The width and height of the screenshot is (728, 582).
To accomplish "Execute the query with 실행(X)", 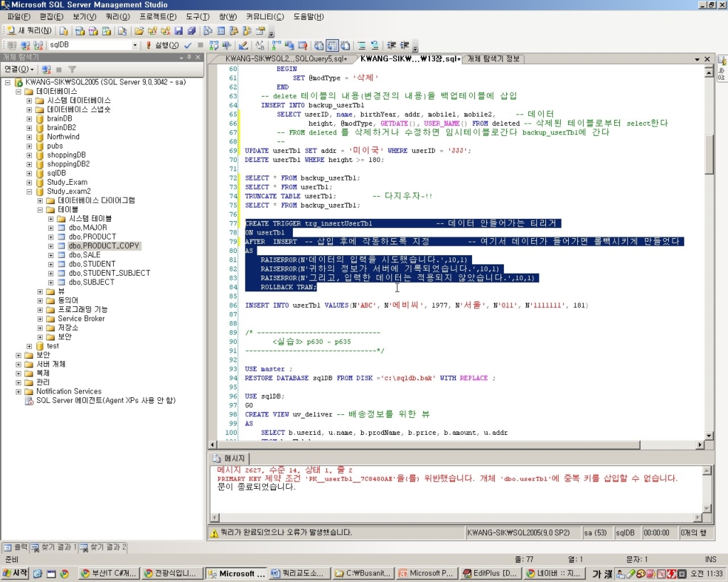I will coord(163,45).
